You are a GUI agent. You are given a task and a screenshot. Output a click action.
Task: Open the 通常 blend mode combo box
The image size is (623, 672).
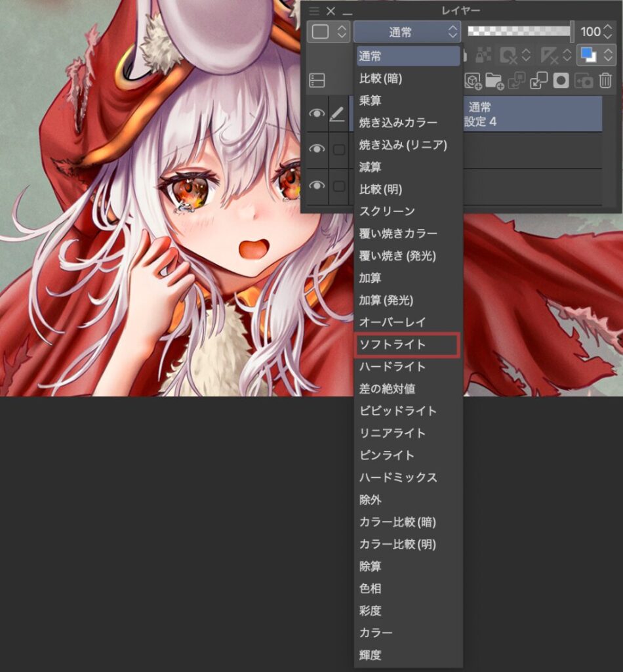[407, 31]
